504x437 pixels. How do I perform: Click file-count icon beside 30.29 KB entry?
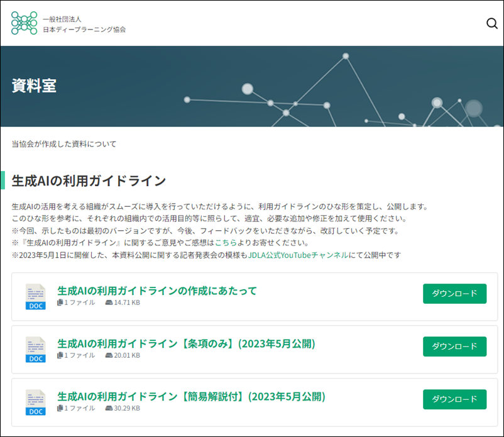click(x=60, y=407)
